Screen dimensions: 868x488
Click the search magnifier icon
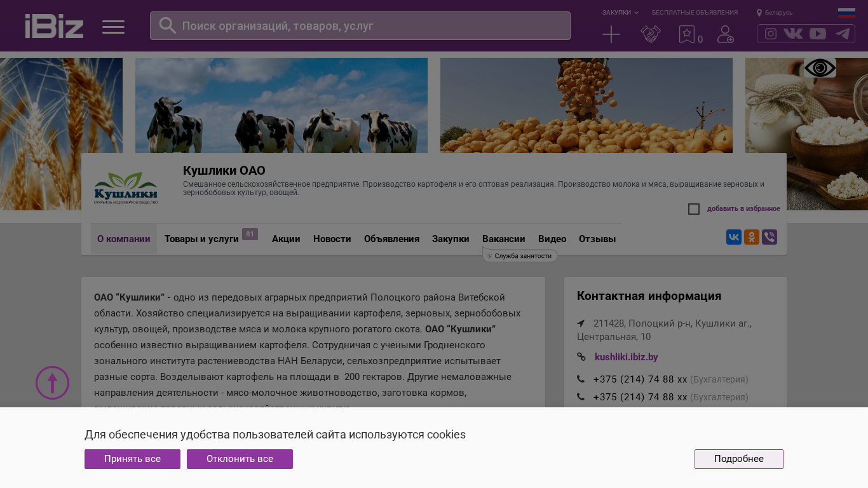click(x=168, y=25)
